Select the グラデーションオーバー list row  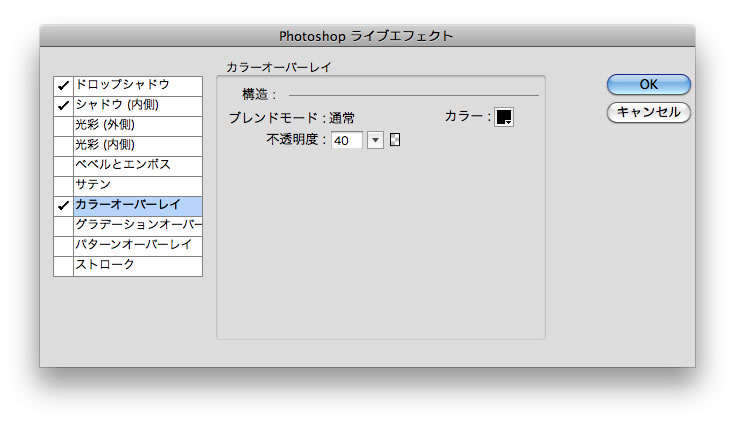tap(138, 226)
